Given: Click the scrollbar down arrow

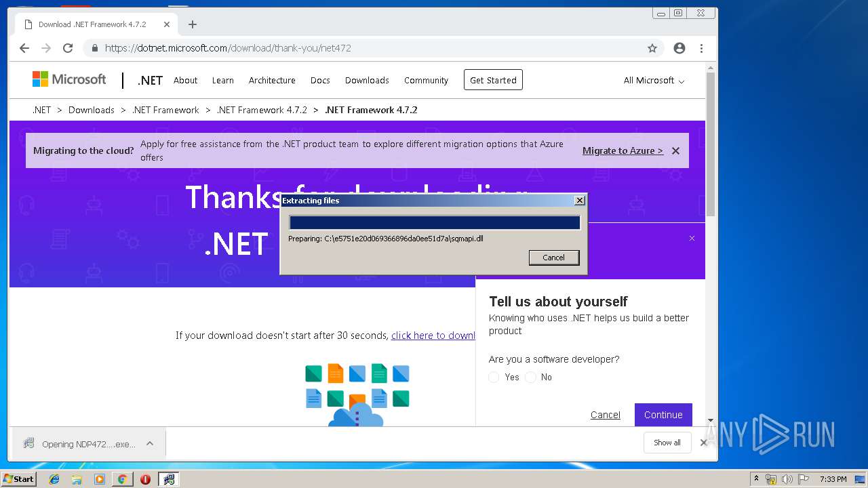Looking at the screenshot, I should tap(711, 421).
